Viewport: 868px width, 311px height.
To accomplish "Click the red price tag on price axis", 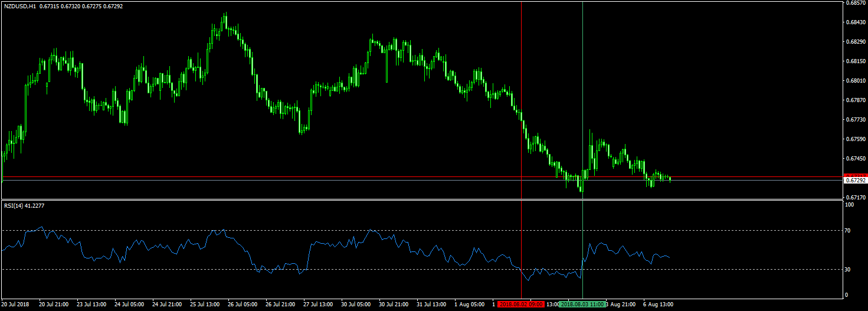I will coord(855,175).
